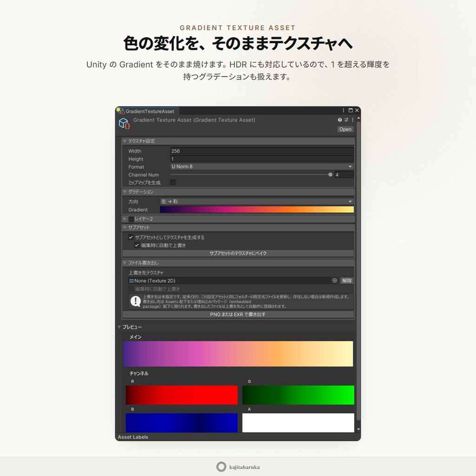This screenshot has height=476, width=476.
Task: Uncheck サブアセットとしてテクスチャを生成する
Action: [131, 238]
